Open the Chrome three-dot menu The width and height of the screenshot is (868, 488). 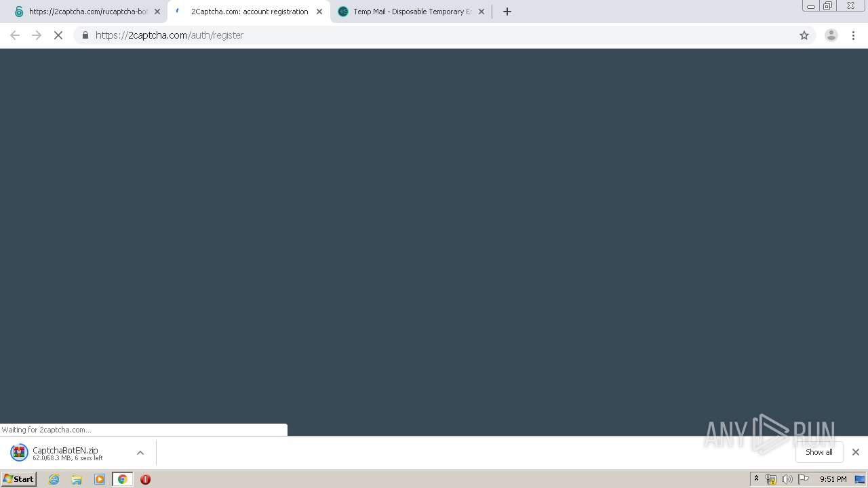click(x=854, y=35)
